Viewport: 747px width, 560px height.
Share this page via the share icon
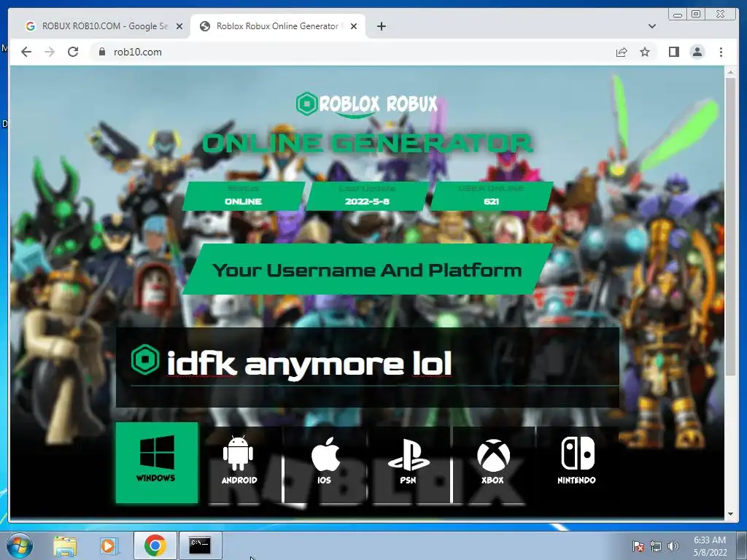pos(622,52)
